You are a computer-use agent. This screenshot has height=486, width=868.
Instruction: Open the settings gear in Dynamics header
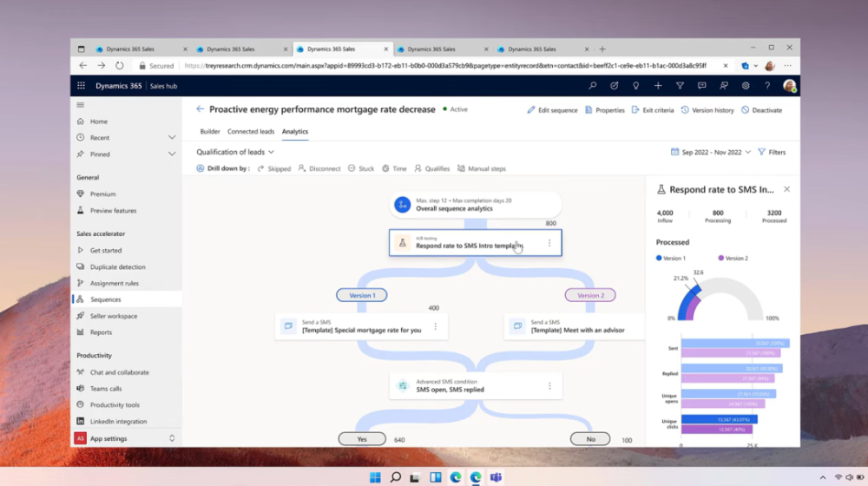(746, 86)
